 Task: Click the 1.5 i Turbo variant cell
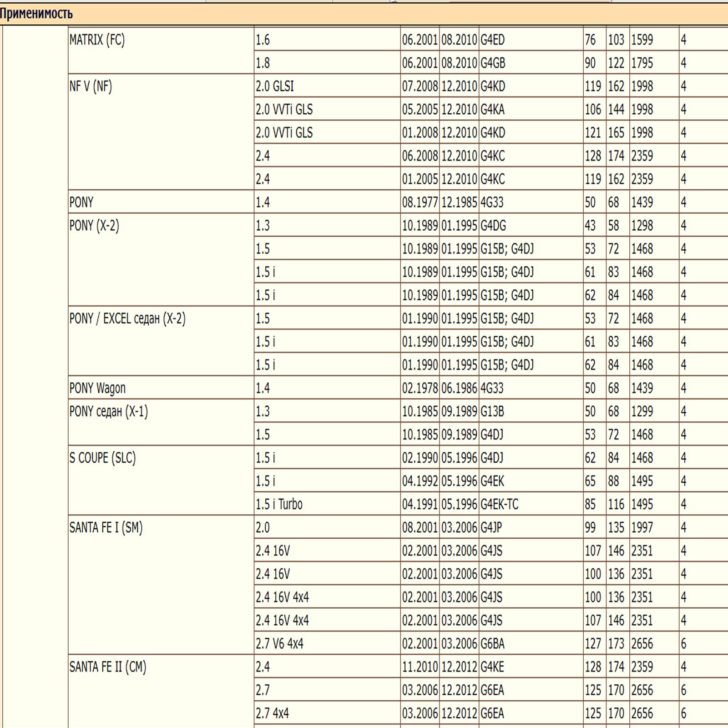pyautogui.click(x=279, y=504)
